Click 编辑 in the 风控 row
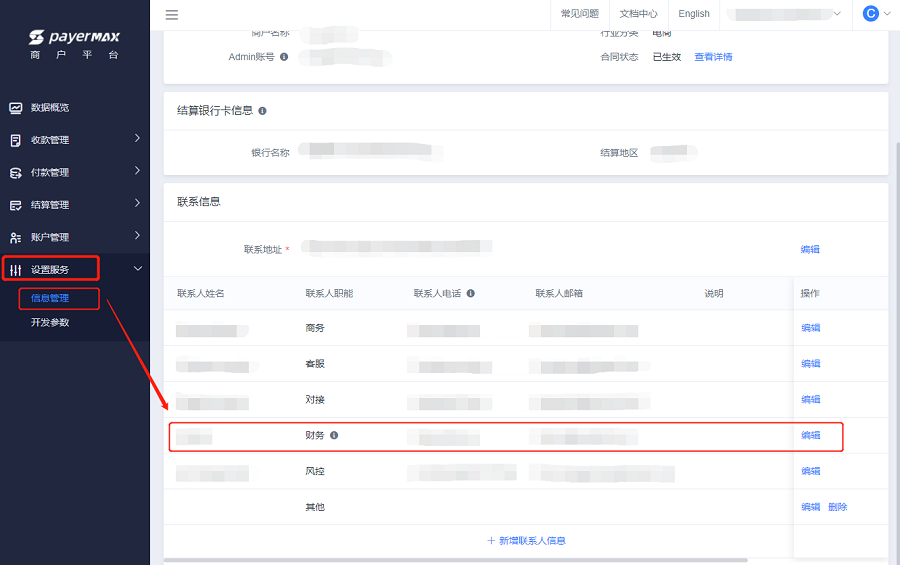Image resolution: width=900 pixels, height=565 pixels. tap(811, 471)
